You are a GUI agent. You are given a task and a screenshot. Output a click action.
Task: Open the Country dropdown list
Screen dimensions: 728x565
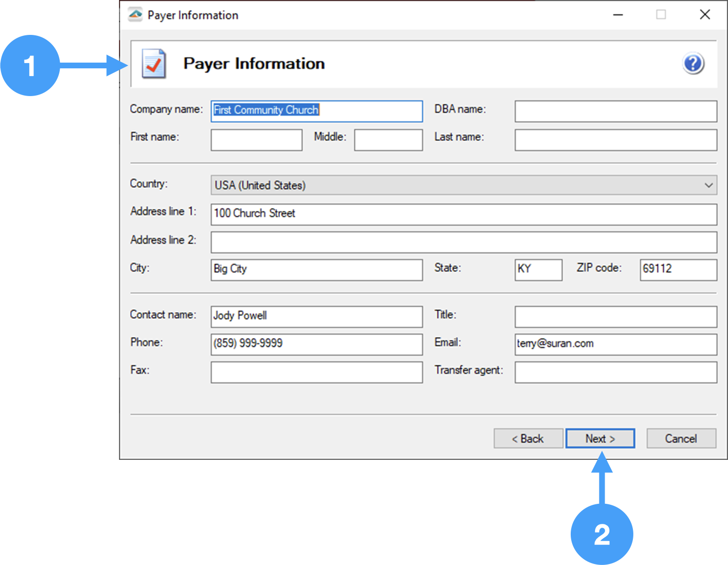point(463,185)
